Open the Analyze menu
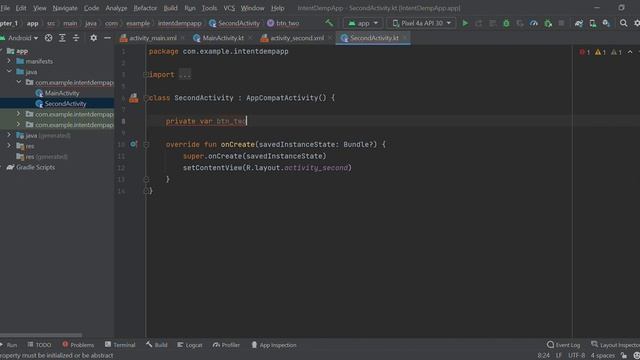This screenshot has width=640, height=360. [116, 8]
